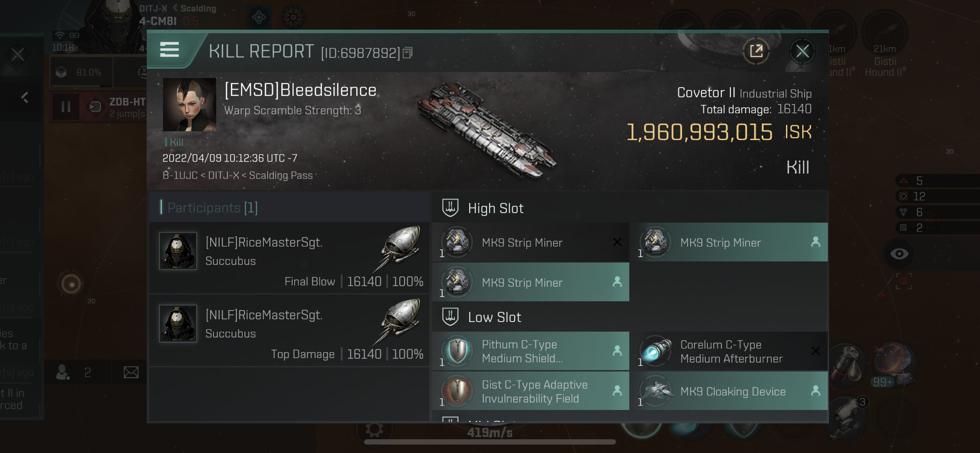Screen dimensions: 980x453
Task: Collapse the left side panel arrow
Action: [x=25, y=98]
